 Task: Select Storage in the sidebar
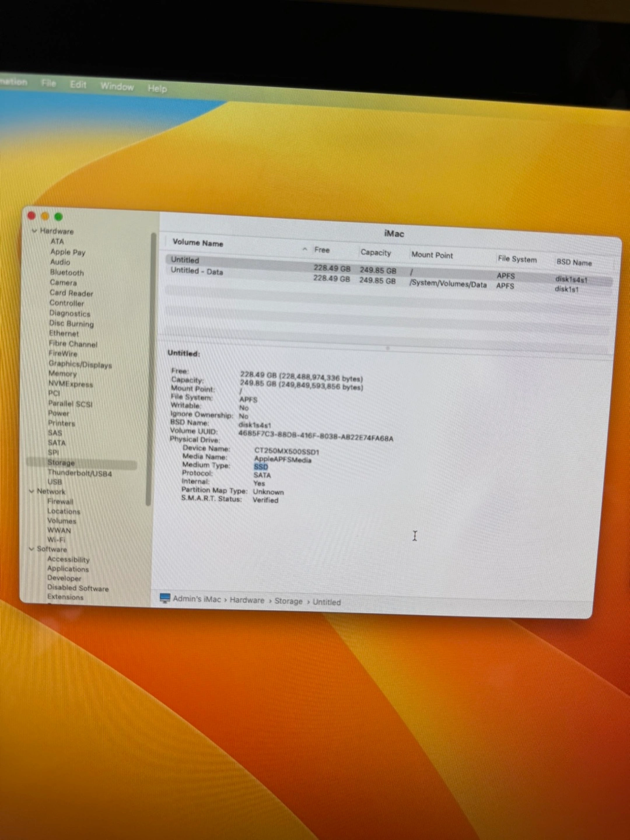(82, 463)
